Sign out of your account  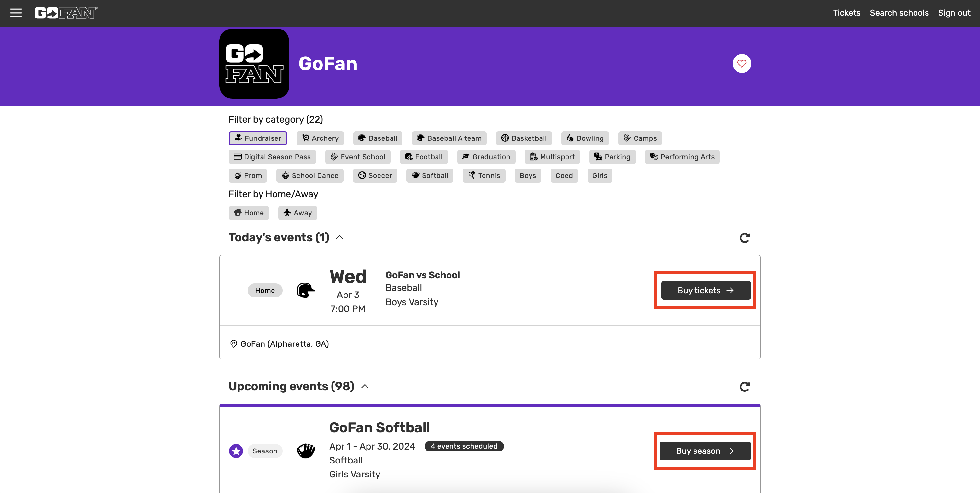coord(954,13)
